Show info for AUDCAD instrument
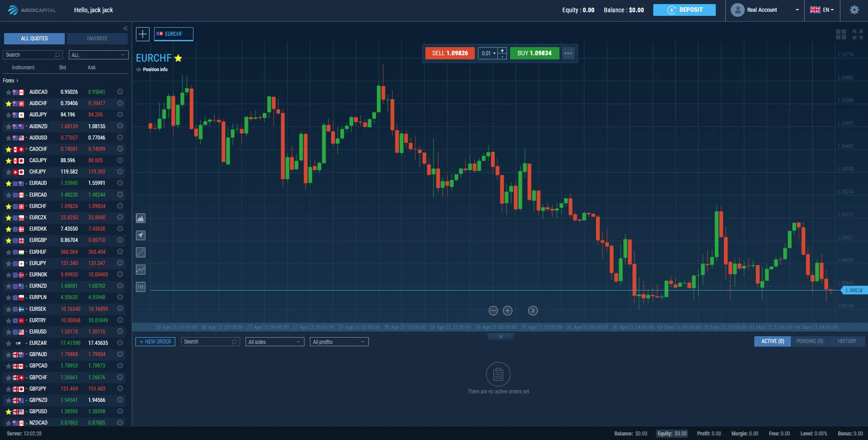Image resolution: width=868 pixels, height=440 pixels. (x=120, y=92)
